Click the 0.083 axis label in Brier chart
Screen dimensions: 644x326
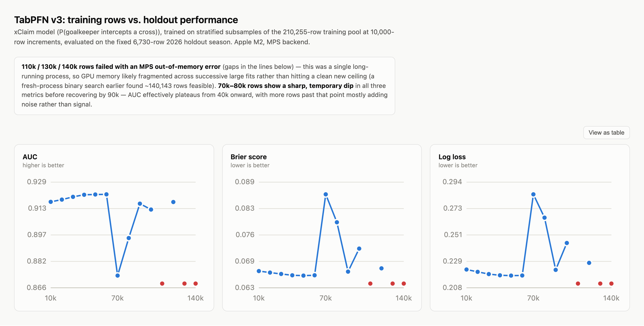[245, 208]
